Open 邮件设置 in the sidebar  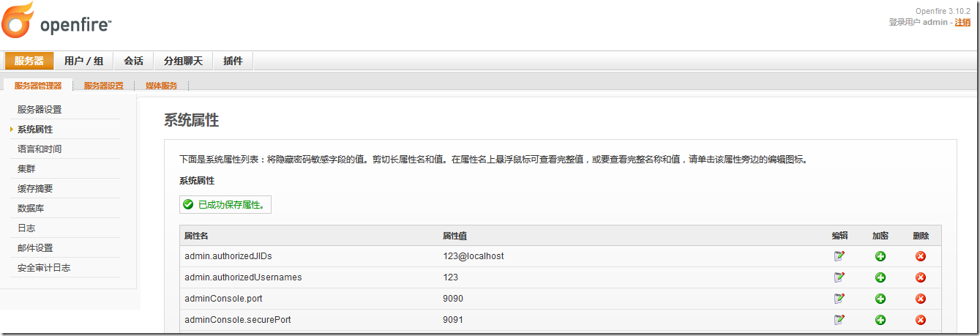[35, 248]
